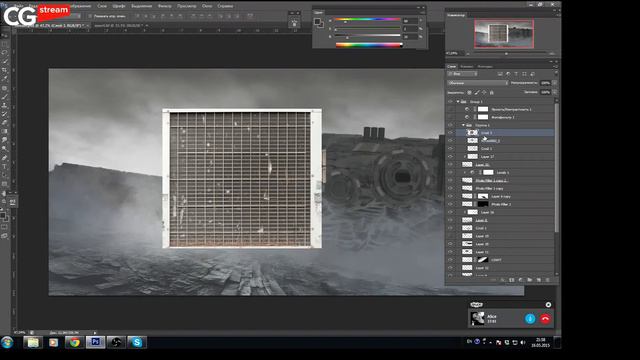Toggle visibility of Group 1 layer group

pyautogui.click(x=450, y=101)
